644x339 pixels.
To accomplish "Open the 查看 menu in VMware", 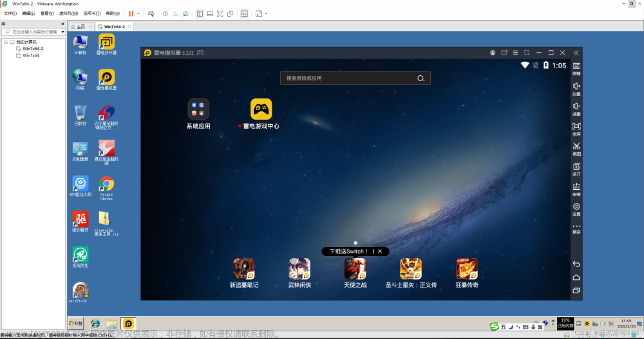I will pyautogui.click(x=47, y=14).
